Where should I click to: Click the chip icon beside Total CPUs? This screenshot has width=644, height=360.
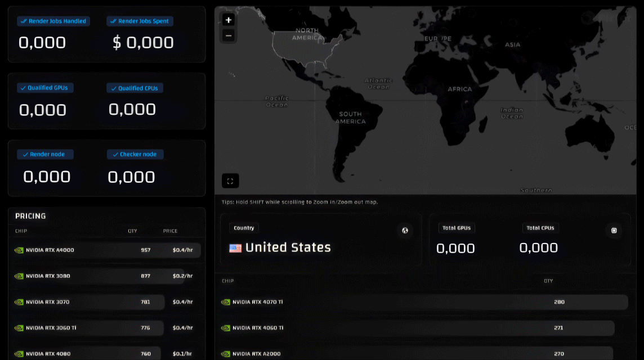614,230
